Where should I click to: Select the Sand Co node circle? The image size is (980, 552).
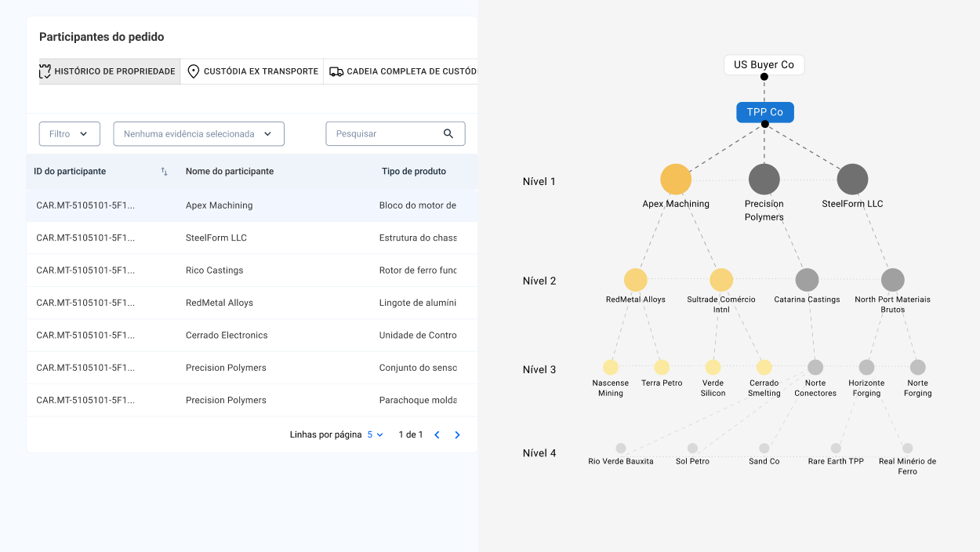(x=764, y=448)
